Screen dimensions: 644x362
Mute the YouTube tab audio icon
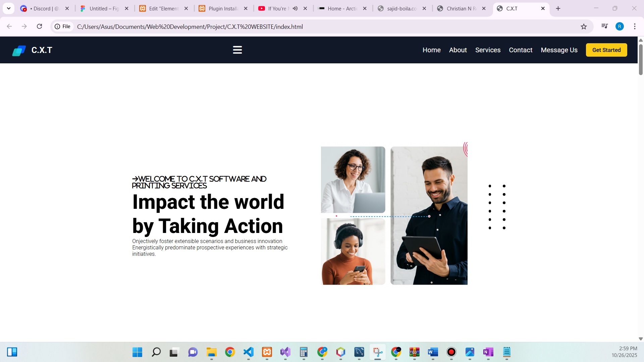(x=295, y=8)
